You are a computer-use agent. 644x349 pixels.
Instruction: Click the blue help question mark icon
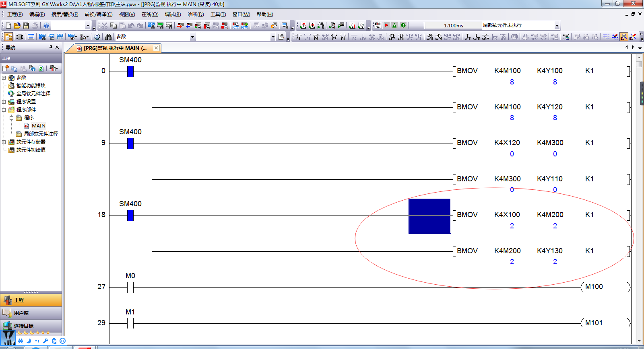pyautogui.click(x=46, y=25)
